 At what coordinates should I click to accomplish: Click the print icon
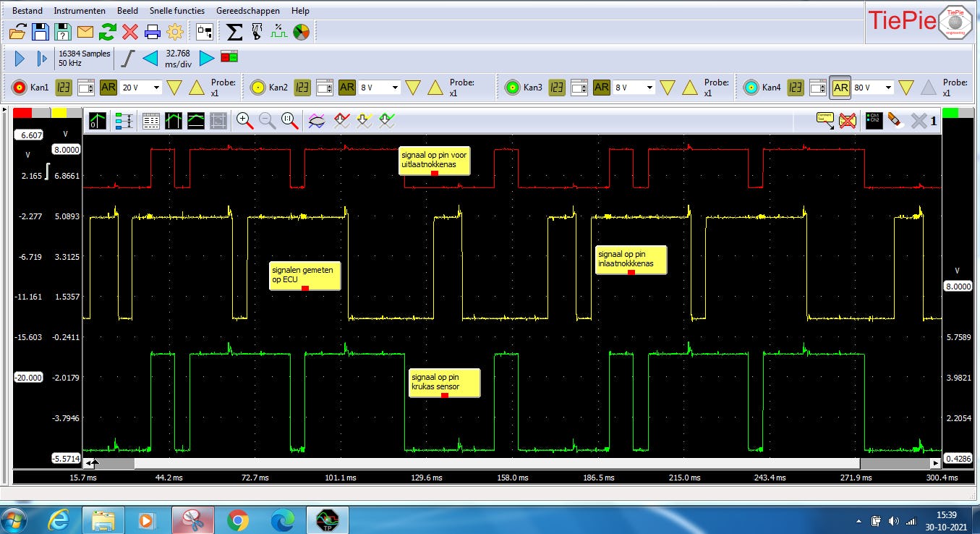tap(153, 32)
